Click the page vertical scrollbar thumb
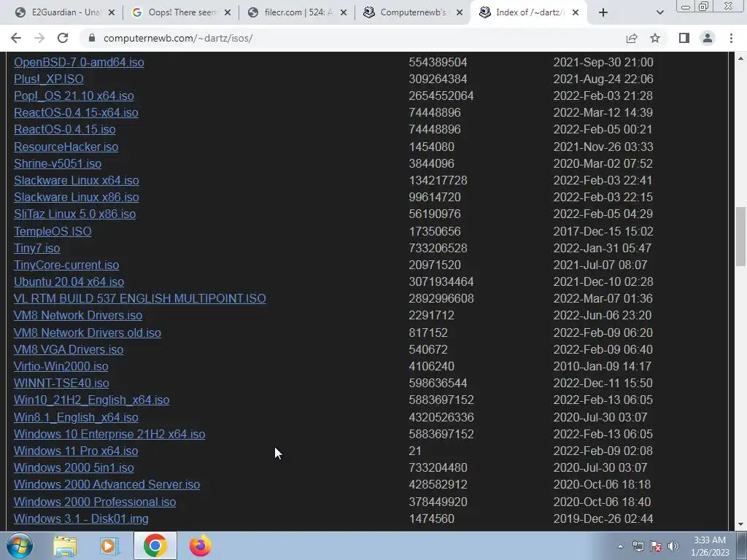747x560 pixels. pyautogui.click(x=740, y=237)
